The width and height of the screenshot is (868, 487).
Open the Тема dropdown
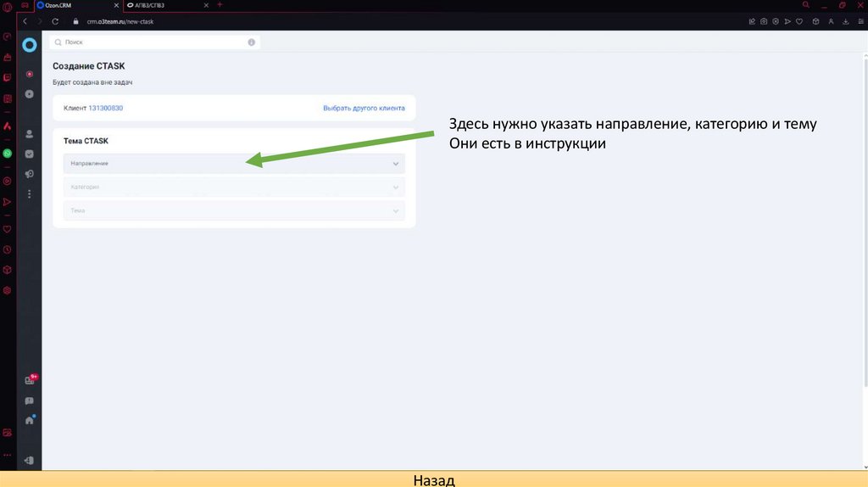[x=234, y=210]
